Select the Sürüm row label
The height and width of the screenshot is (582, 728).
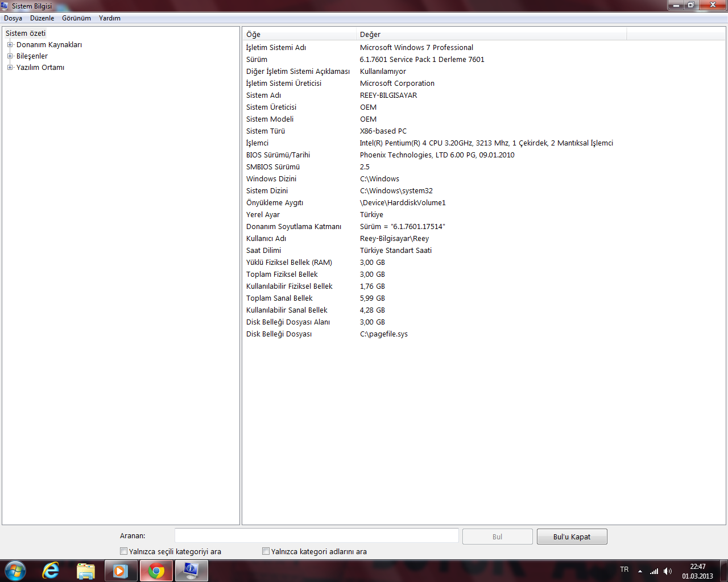(x=257, y=60)
